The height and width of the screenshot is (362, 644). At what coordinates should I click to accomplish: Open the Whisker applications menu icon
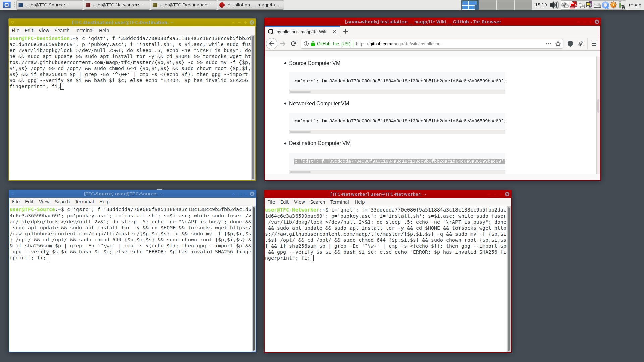6,5
